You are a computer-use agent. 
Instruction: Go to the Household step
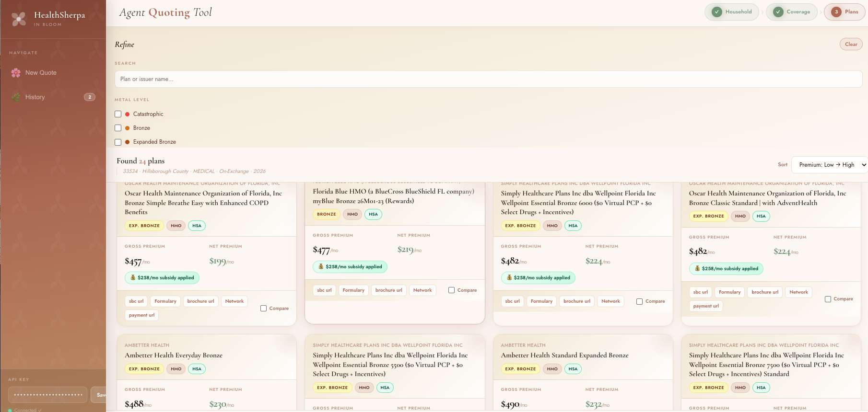(x=732, y=12)
